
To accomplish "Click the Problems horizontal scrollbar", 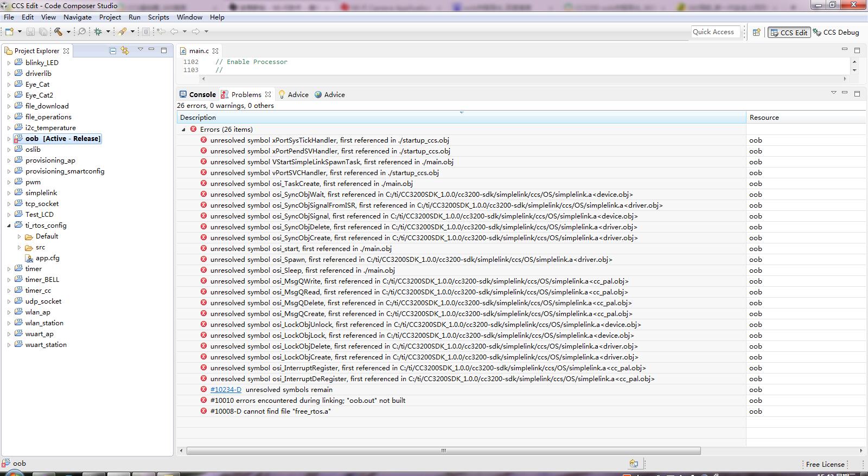I will point(444,451).
